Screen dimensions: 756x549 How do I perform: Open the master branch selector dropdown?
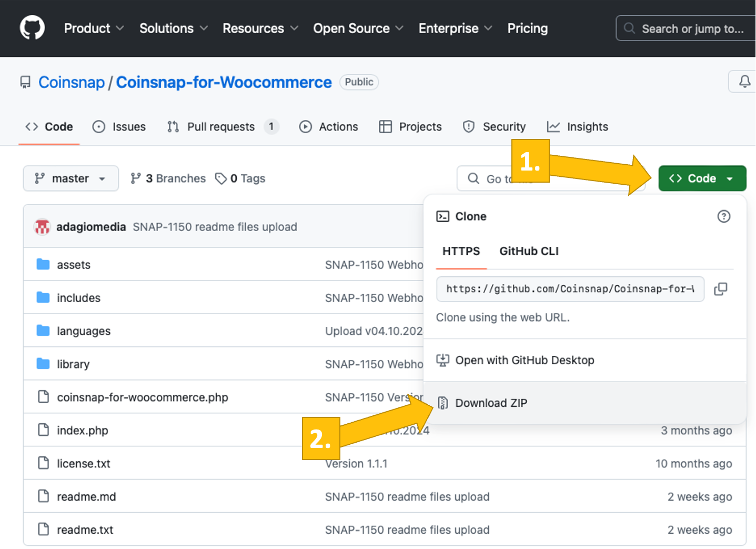(x=70, y=178)
